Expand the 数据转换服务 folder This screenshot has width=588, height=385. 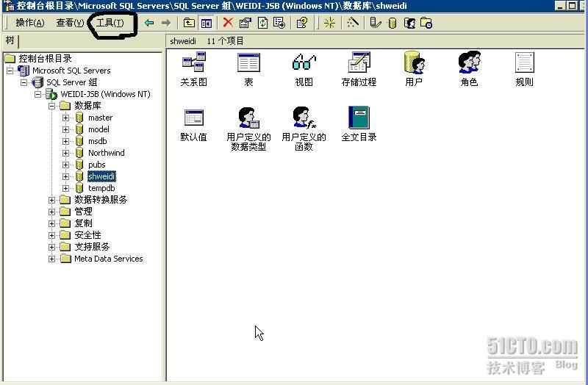tap(51, 200)
